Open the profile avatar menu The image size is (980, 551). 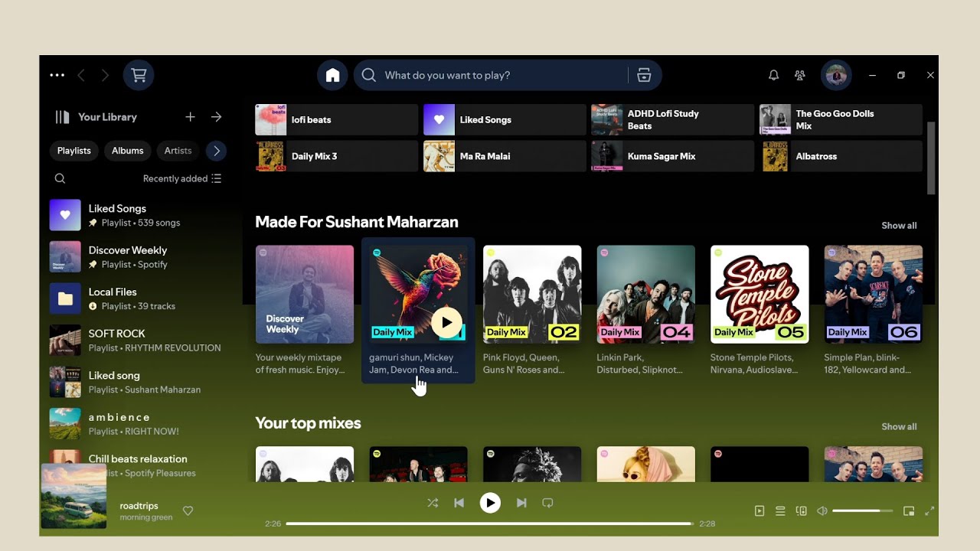click(836, 75)
